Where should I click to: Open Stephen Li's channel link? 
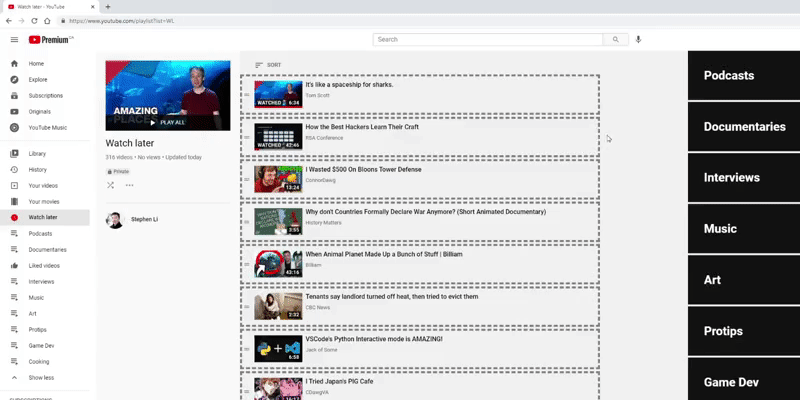144,219
